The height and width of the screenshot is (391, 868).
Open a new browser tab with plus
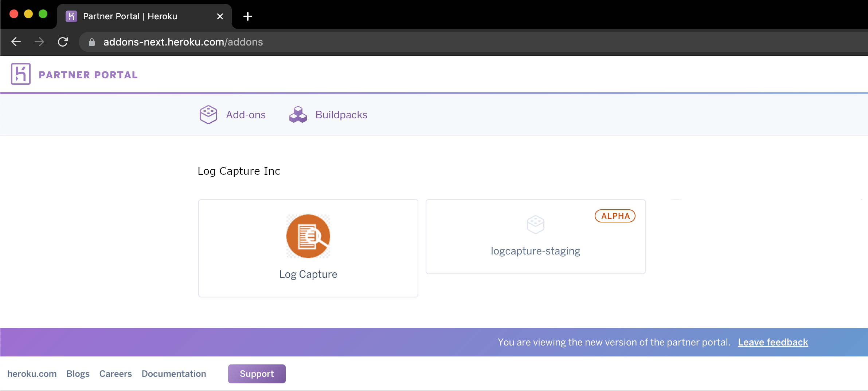[248, 16]
